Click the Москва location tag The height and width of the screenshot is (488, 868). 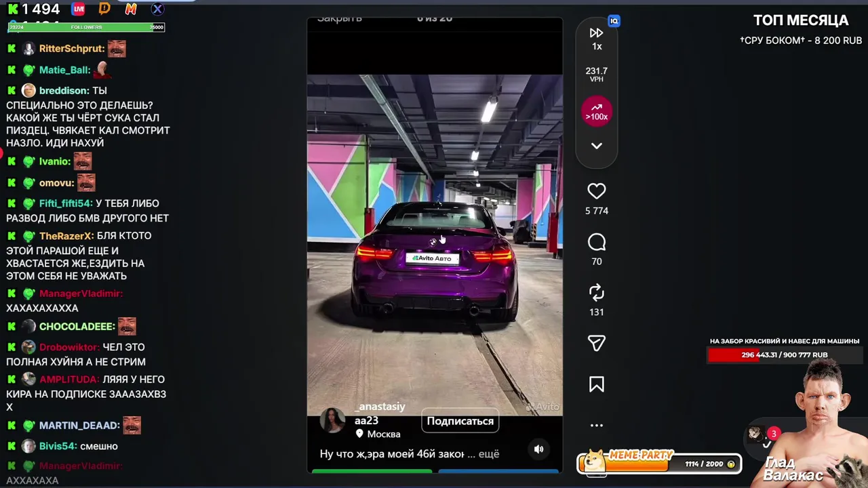378,434
